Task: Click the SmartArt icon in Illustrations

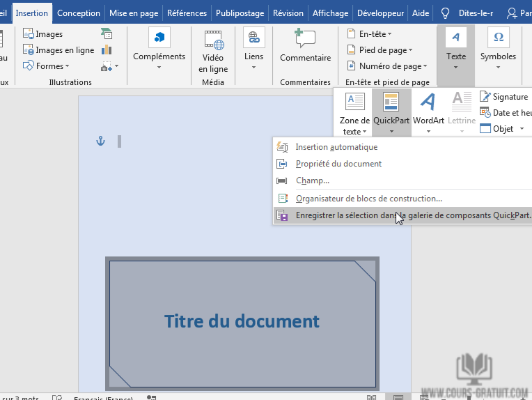Action: click(x=107, y=33)
